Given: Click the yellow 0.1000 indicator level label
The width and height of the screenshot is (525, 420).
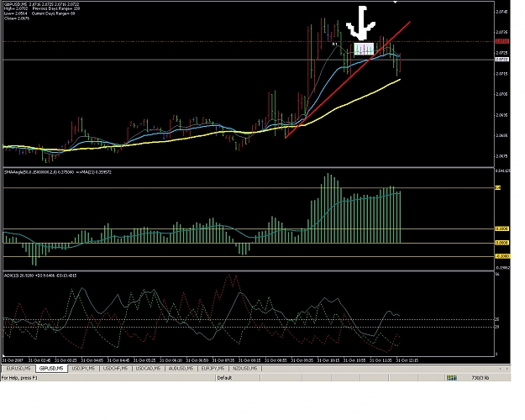Looking at the screenshot, I should point(502,228).
